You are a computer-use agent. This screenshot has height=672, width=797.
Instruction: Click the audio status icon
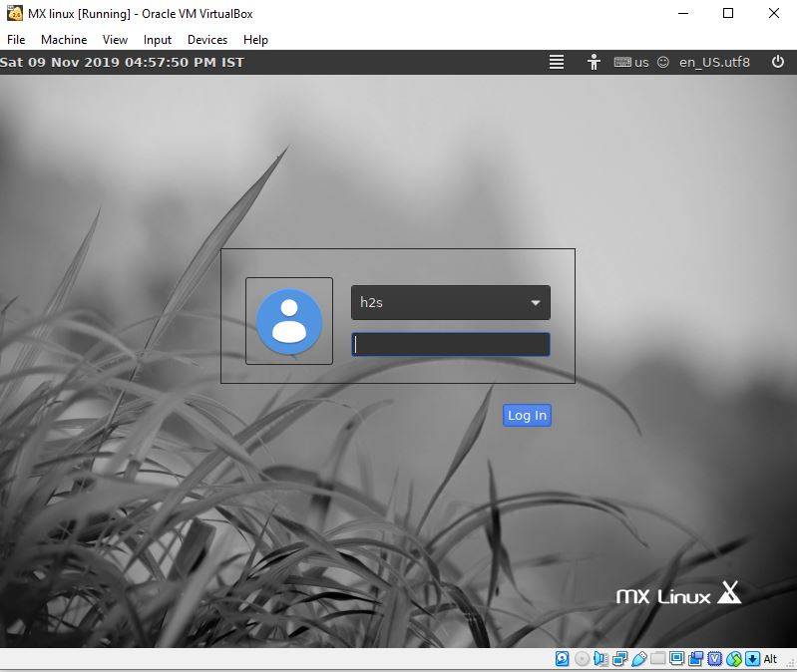pyautogui.click(x=600, y=659)
